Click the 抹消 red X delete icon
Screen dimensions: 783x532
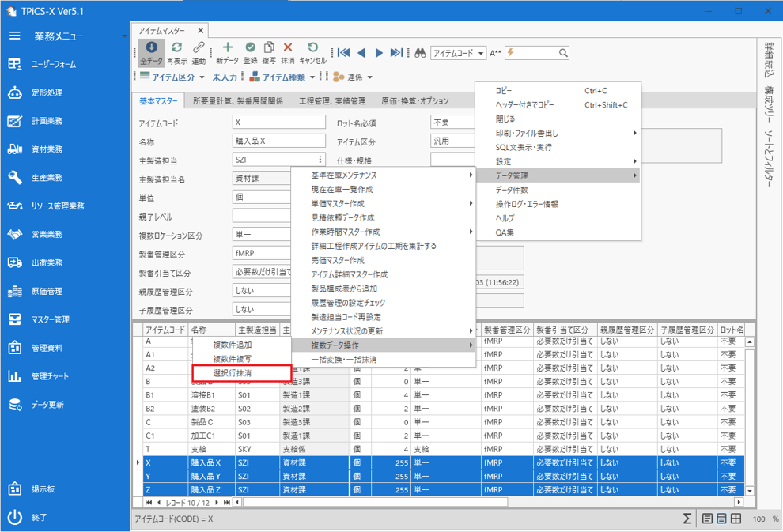288,49
